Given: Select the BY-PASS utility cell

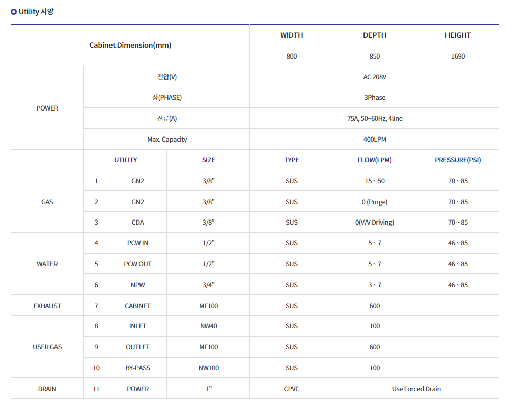Looking at the screenshot, I should tap(137, 368).
